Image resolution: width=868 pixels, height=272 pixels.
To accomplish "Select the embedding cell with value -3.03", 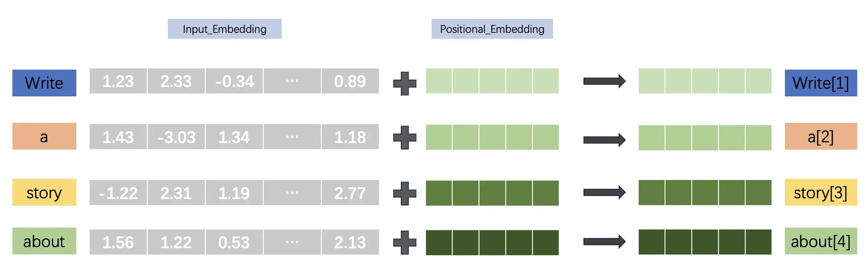I will coord(176,137).
